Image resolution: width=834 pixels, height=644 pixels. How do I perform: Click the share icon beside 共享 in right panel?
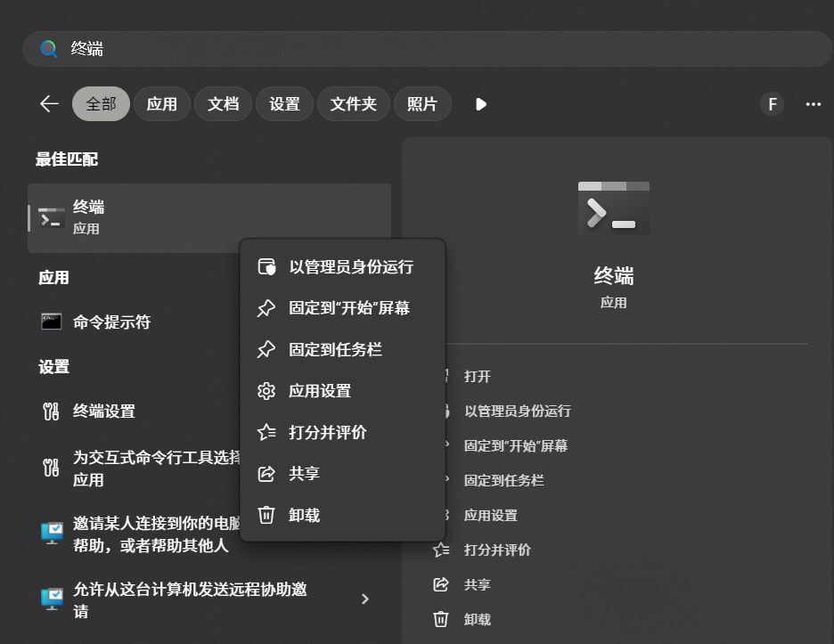441,584
